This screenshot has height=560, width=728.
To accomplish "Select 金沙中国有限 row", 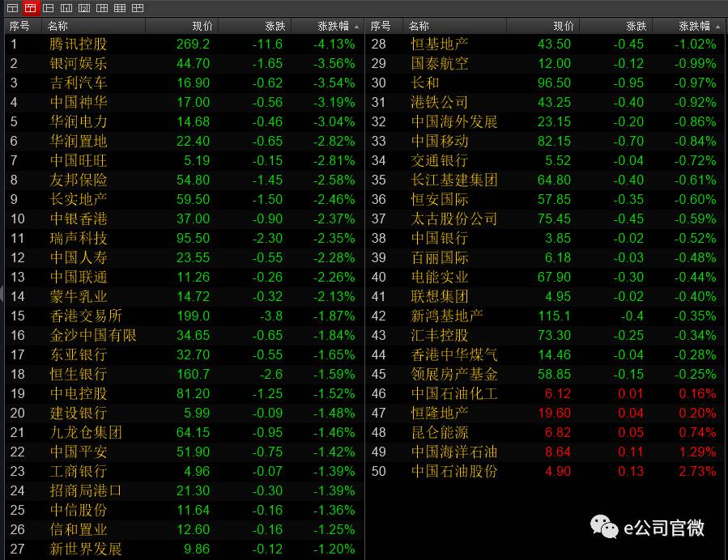I will click(185, 336).
